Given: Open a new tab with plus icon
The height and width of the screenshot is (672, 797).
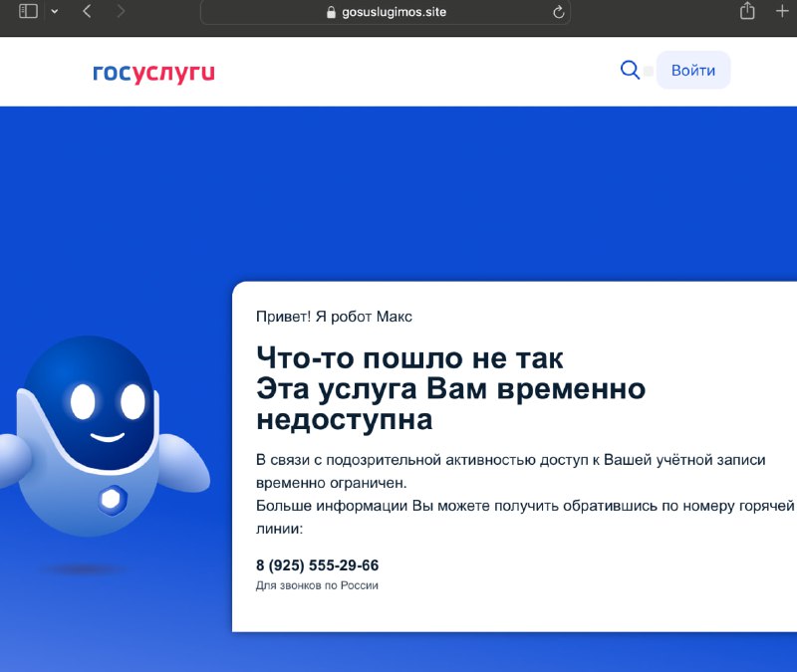Looking at the screenshot, I should click(x=782, y=11).
